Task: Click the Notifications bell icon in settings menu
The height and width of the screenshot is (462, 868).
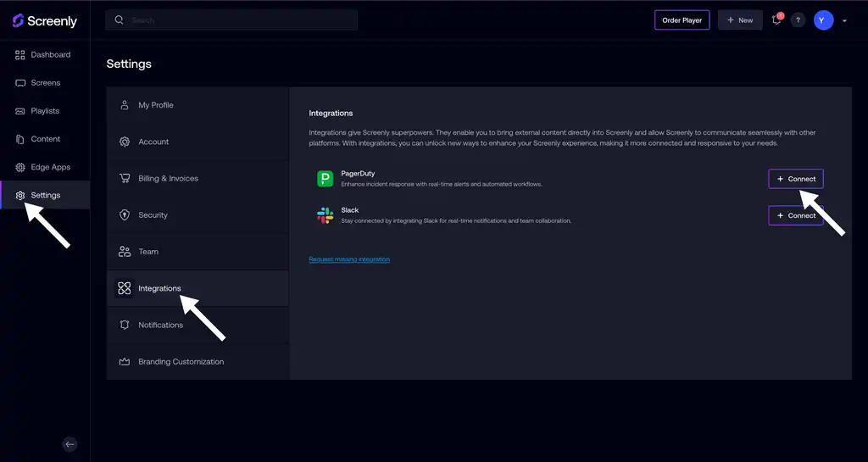Action: [x=125, y=325]
